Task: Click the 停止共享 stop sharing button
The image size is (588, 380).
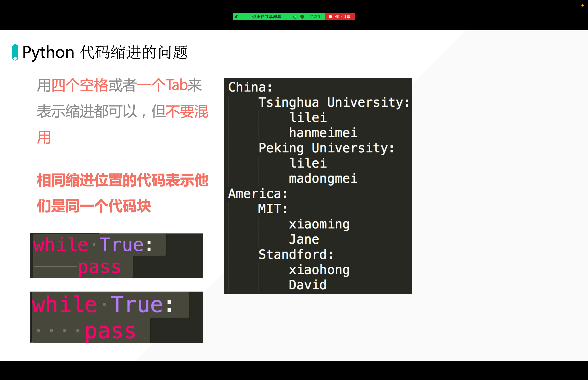Action: pos(340,17)
